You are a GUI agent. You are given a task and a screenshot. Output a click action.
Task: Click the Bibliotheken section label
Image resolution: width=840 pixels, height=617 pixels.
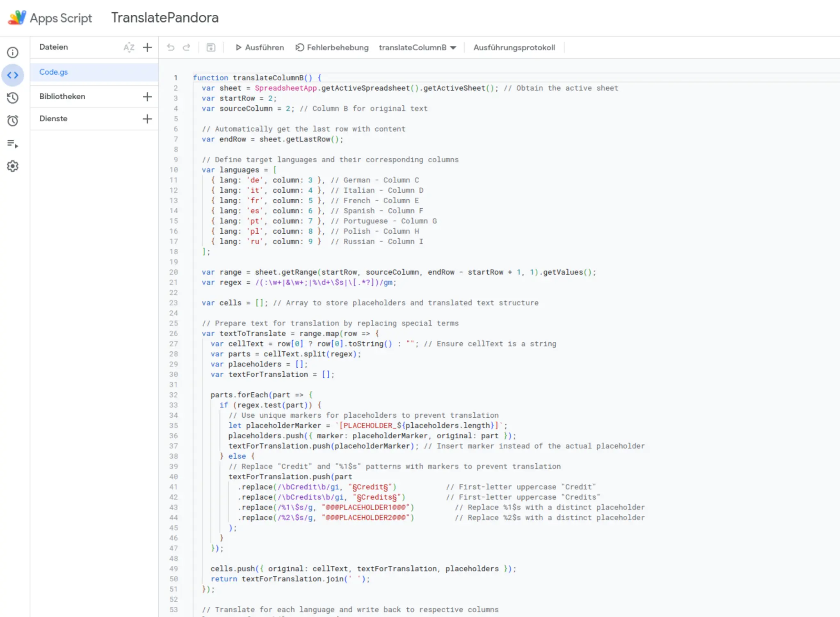coord(62,96)
